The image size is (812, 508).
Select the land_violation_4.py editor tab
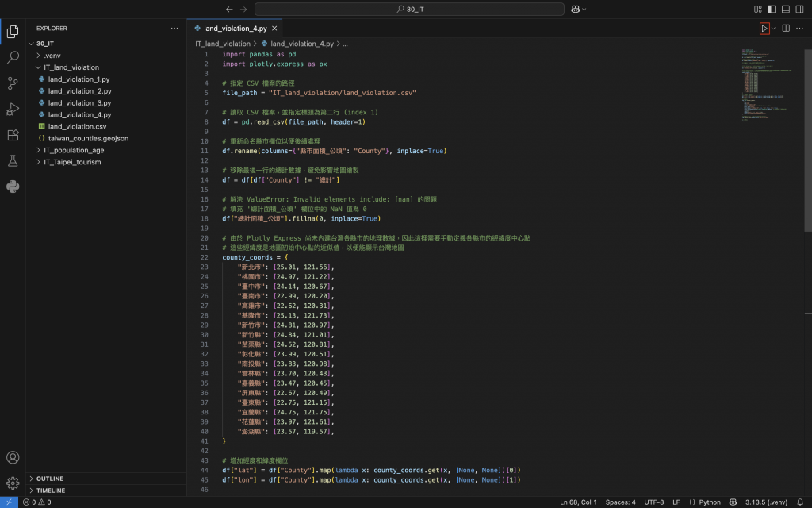coord(235,28)
